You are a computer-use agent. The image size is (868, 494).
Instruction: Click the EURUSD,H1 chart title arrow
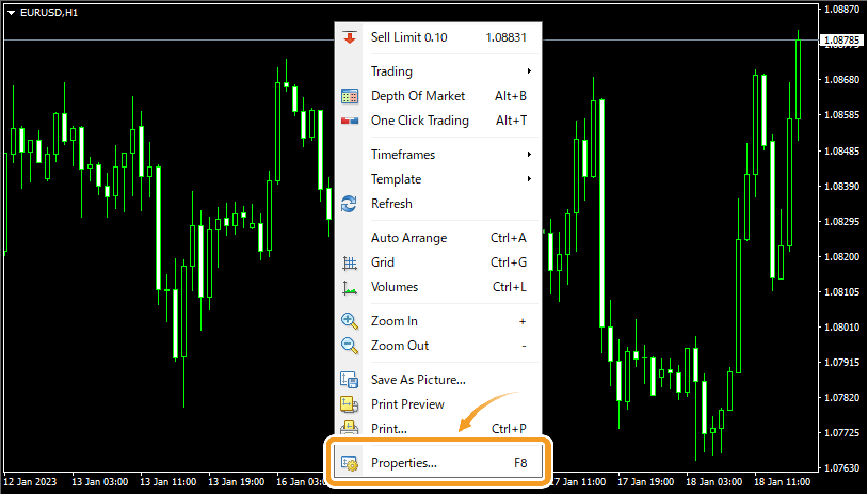click(x=11, y=13)
